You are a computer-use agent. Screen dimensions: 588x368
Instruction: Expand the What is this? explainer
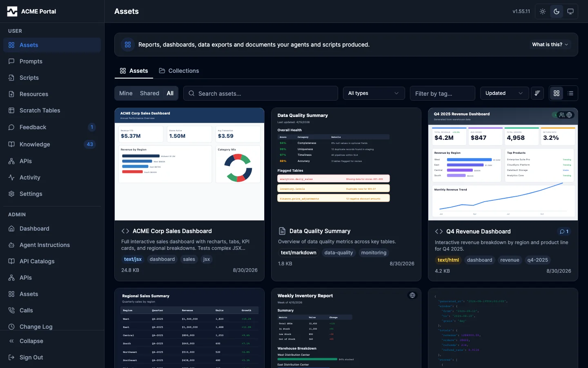[x=550, y=45]
